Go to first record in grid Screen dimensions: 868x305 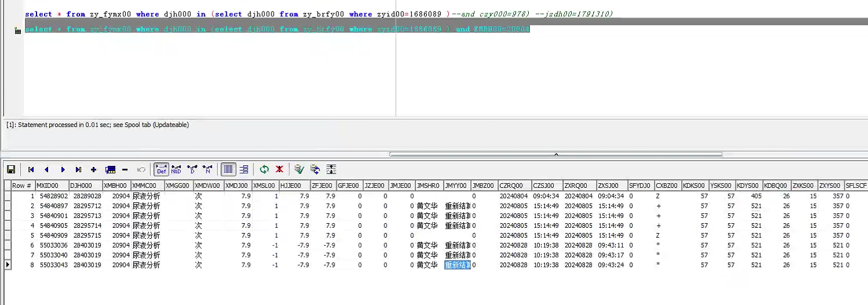click(31, 169)
